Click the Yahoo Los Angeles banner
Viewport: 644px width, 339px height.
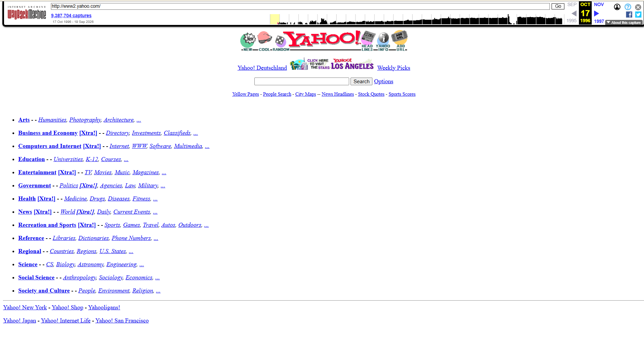[332, 64]
